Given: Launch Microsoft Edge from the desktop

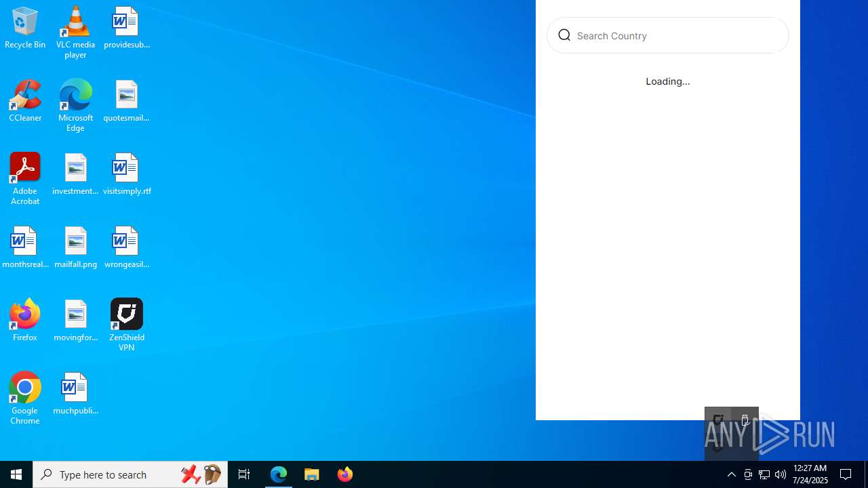Looking at the screenshot, I should 75,106.
